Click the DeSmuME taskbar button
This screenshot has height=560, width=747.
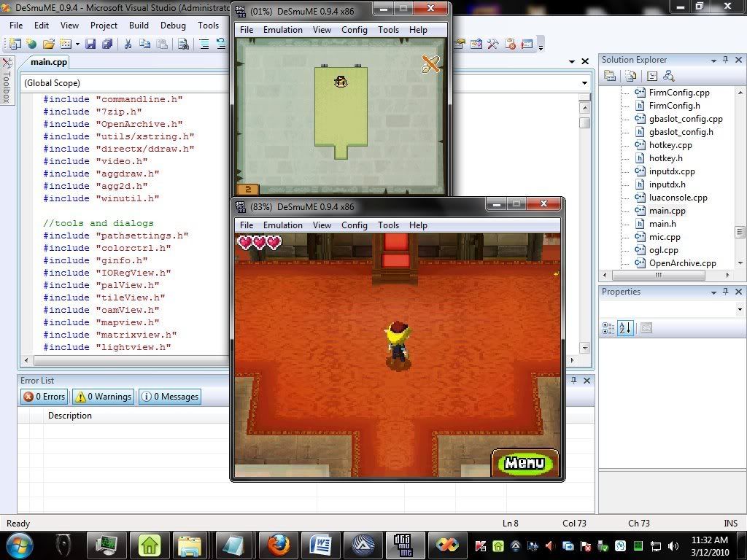coord(405,545)
